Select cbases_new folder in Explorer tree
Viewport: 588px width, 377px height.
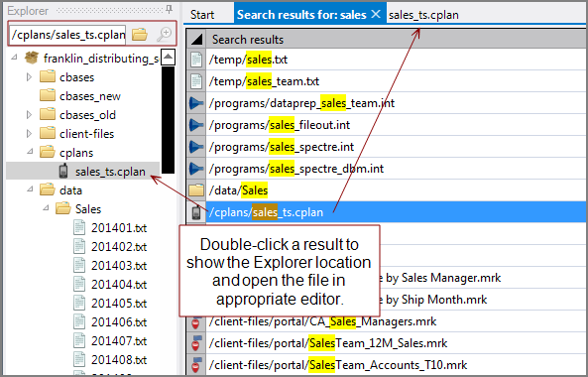[x=90, y=96]
